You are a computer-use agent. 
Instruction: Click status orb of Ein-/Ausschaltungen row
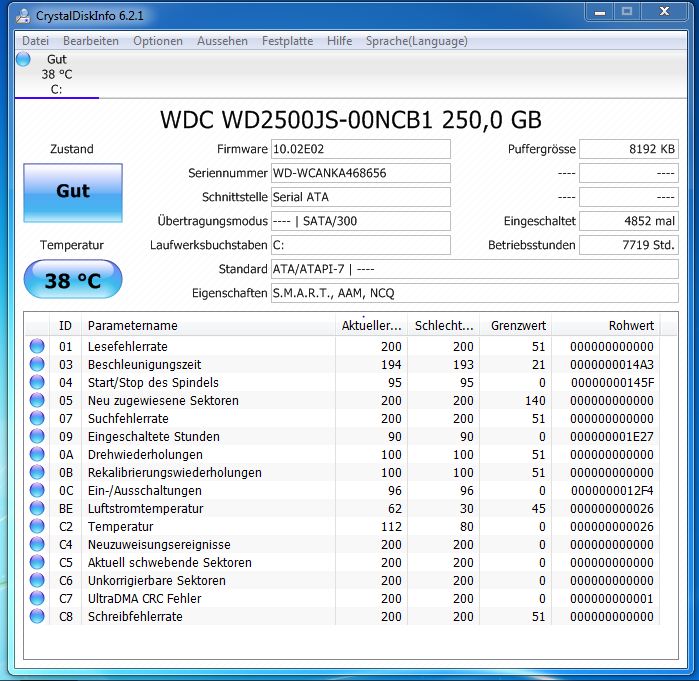point(37,490)
